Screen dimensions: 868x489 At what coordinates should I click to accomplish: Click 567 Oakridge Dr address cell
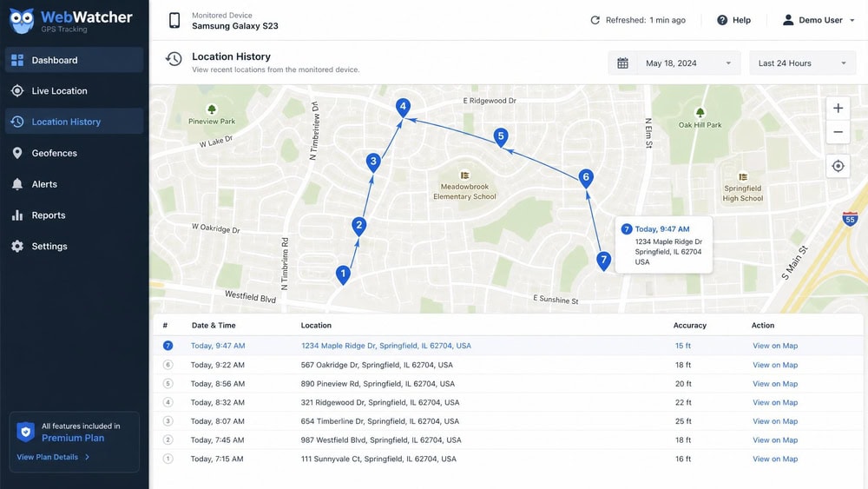pyautogui.click(x=377, y=365)
